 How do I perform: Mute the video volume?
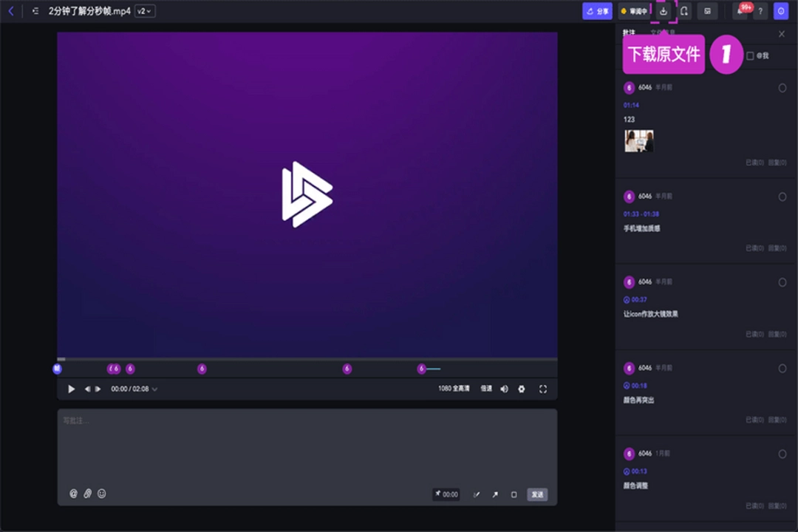pyautogui.click(x=504, y=389)
